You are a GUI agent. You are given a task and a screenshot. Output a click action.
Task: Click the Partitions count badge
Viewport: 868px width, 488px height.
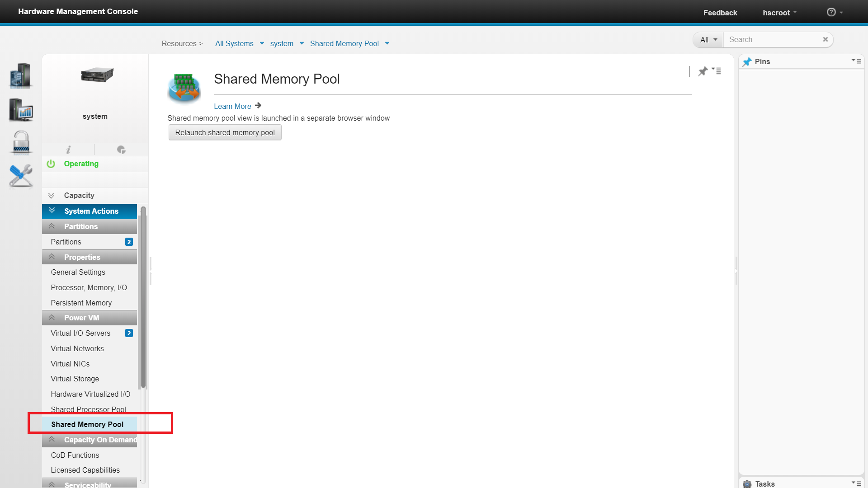[x=129, y=242]
